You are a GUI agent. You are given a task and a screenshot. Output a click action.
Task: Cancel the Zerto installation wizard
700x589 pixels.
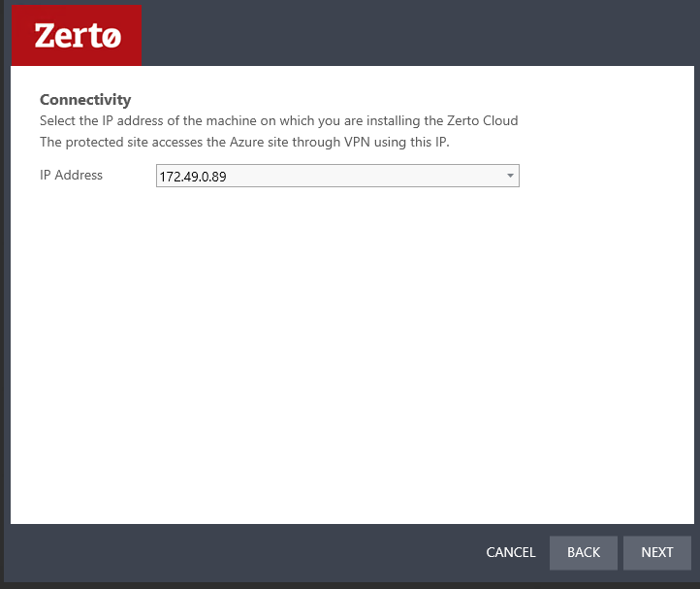[x=511, y=553]
